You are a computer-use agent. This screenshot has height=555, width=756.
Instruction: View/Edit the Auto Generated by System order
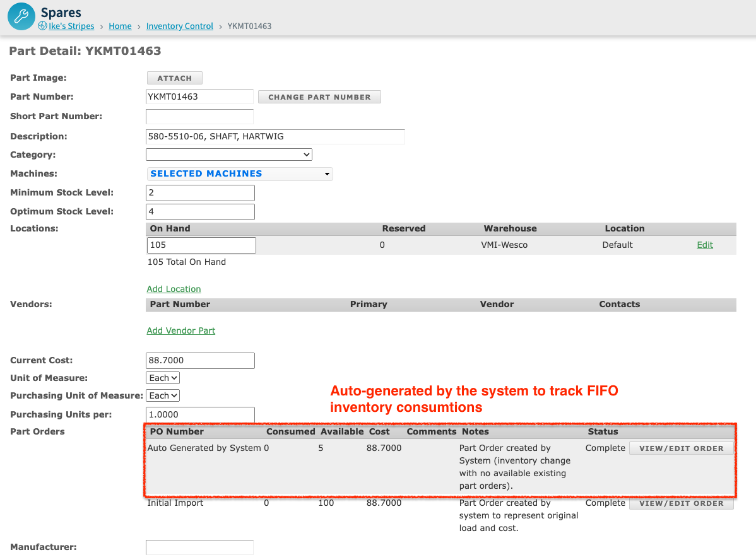(682, 448)
